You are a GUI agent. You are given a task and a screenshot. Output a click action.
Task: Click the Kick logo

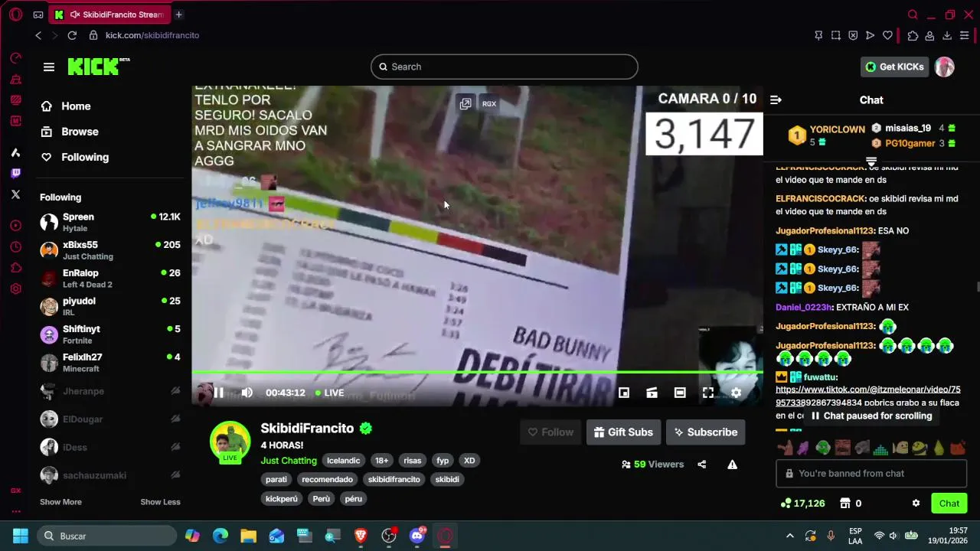[x=98, y=67]
